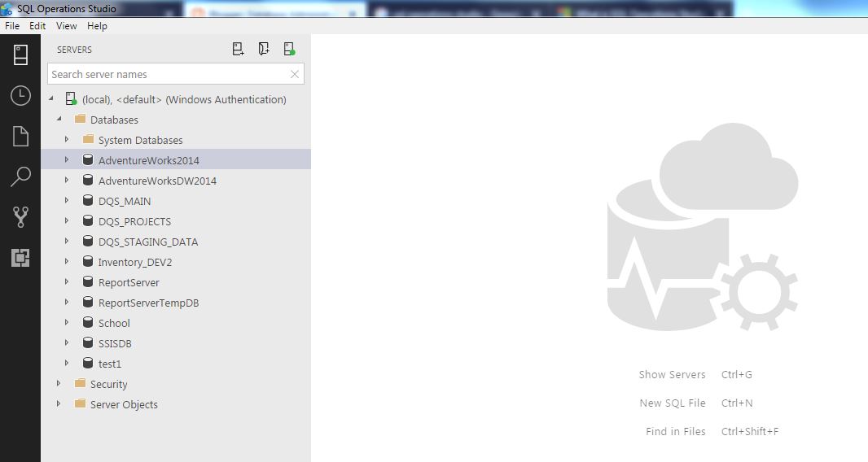Open the Help menu
The width and height of the screenshot is (868, 462).
(98, 25)
